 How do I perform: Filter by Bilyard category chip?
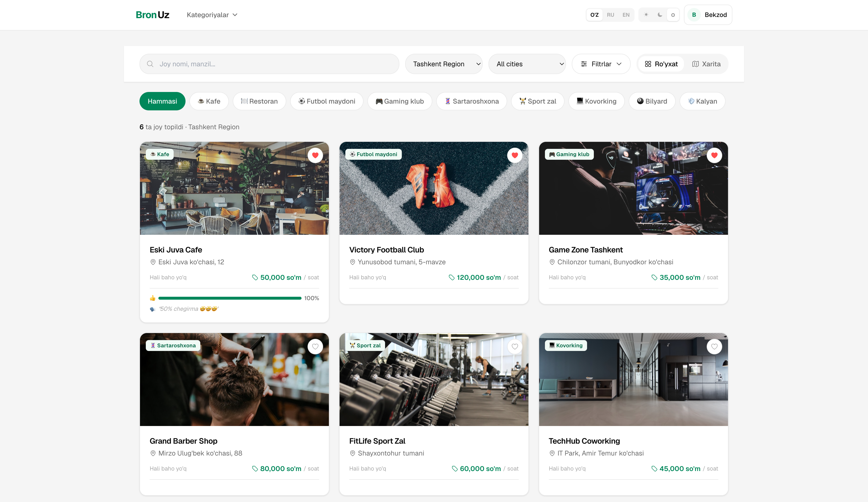click(x=652, y=101)
